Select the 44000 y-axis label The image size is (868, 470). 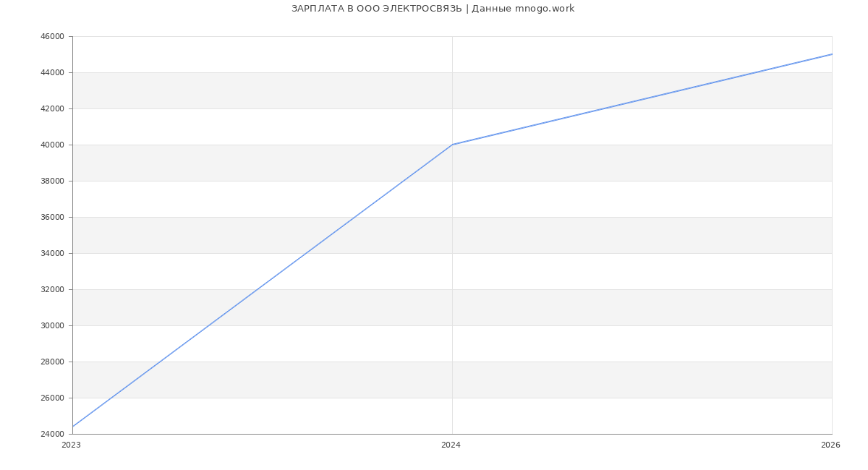click(52, 72)
